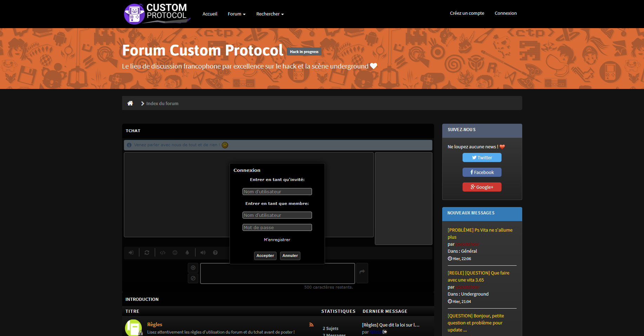The width and height of the screenshot is (644, 336).
Task: Go to the forum home icon
Action: (x=130, y=103)
